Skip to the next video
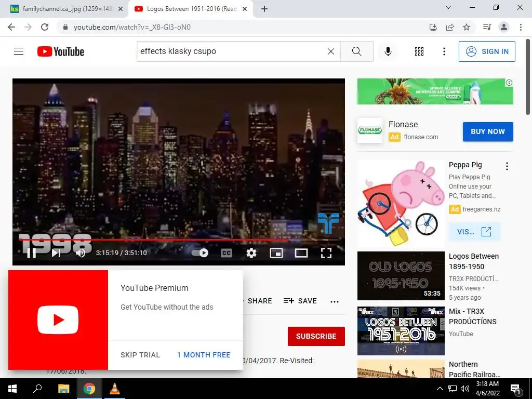 click(56, 253)
